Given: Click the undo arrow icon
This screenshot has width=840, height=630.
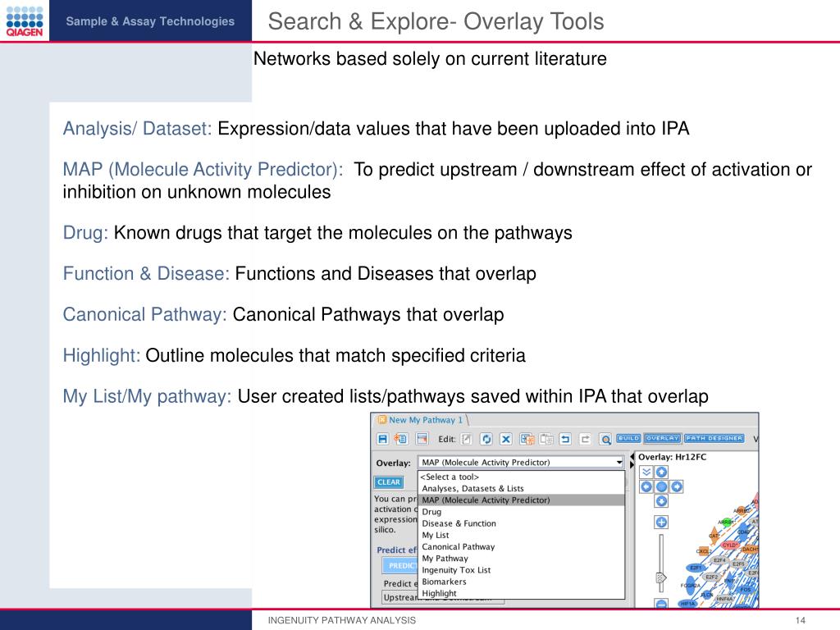Looking at the screenshot, I should [565, 440].
